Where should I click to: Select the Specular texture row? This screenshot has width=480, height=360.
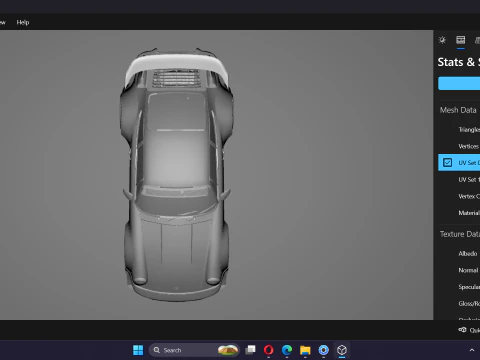(x=459, y=287)
